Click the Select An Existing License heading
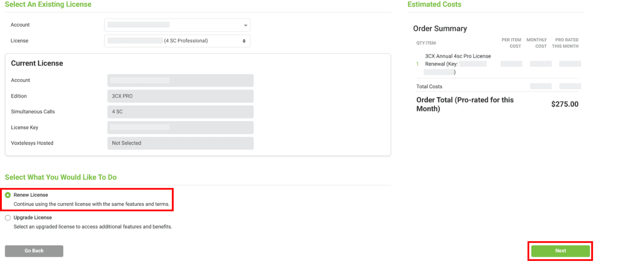 click(x=48, y=5)
